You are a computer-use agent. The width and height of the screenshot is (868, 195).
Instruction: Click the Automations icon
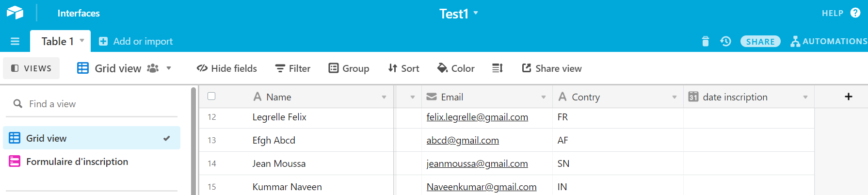coord(795,41)
